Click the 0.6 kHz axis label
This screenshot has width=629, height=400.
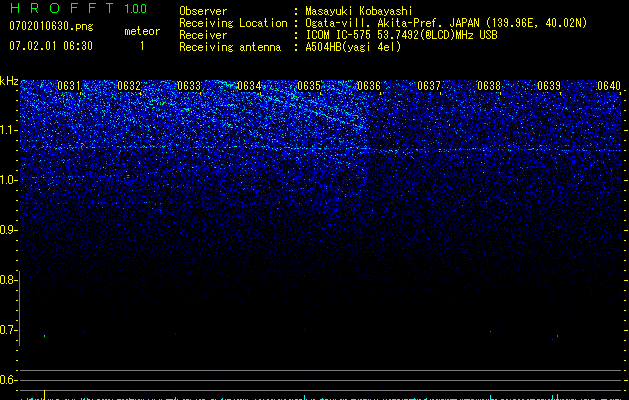[8, 380]
